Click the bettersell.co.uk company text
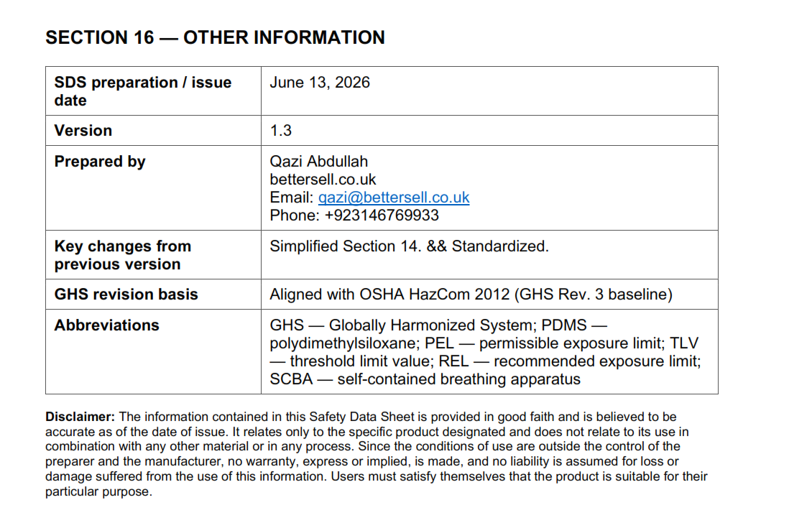812x523 pixels. pyautogui.click(x=323, y=179)
